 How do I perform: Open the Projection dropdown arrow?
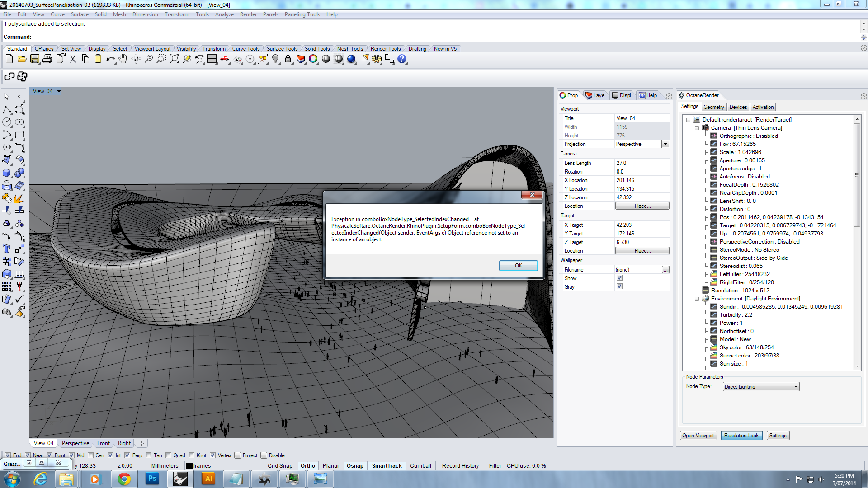point(665,144)
